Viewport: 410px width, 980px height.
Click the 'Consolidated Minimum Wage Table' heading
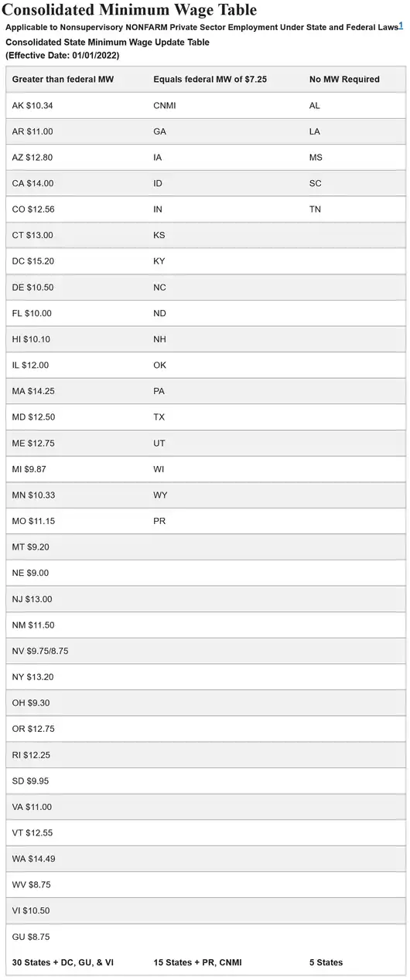(131, 10)
